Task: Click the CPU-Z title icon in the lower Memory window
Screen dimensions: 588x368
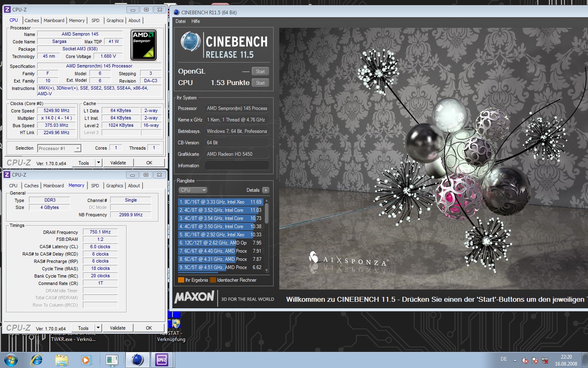Action: (7, 175)
